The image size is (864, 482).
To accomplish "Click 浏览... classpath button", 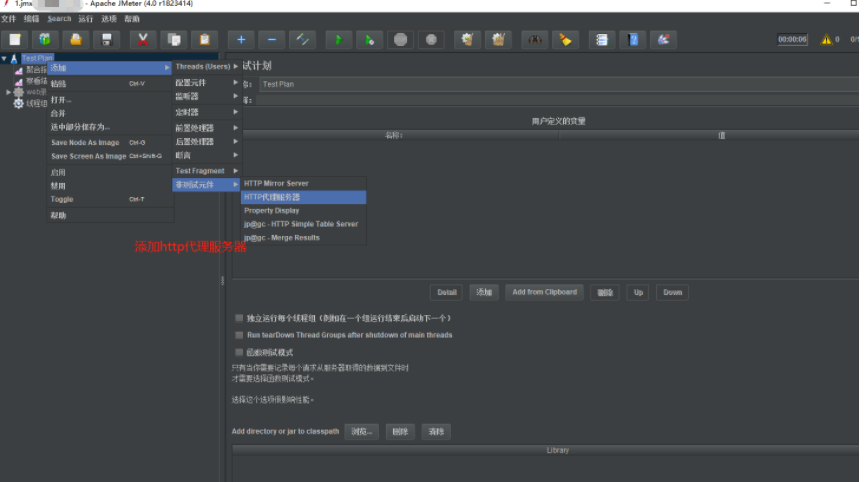I will [362, 432].
